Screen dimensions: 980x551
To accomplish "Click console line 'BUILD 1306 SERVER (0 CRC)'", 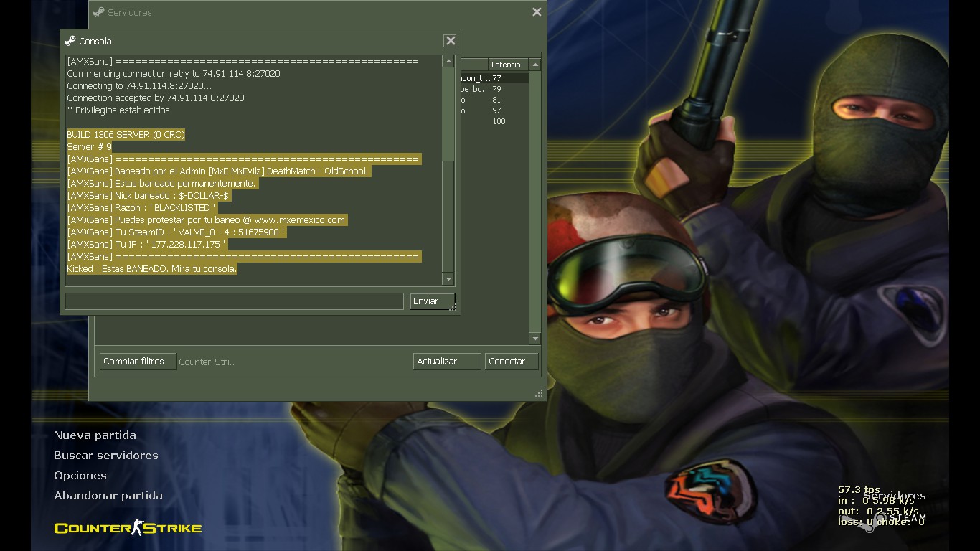I will pos(126,135).
